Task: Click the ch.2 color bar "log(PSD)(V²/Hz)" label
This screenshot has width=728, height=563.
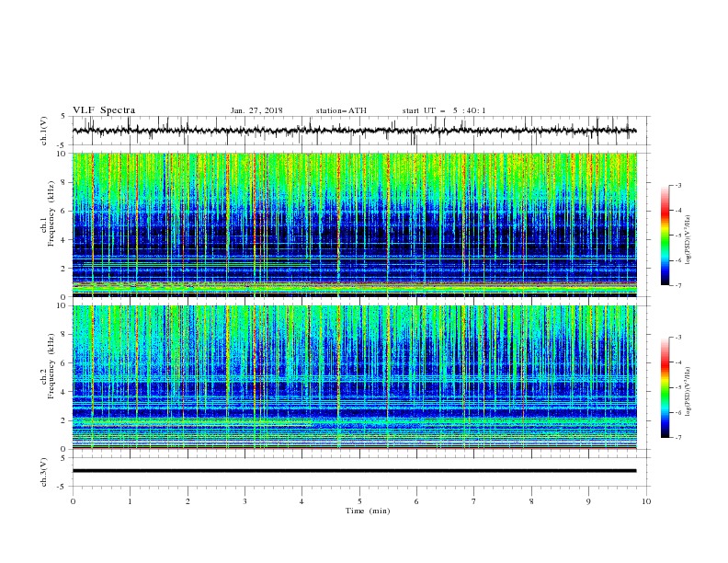Action: click(688, 392)
